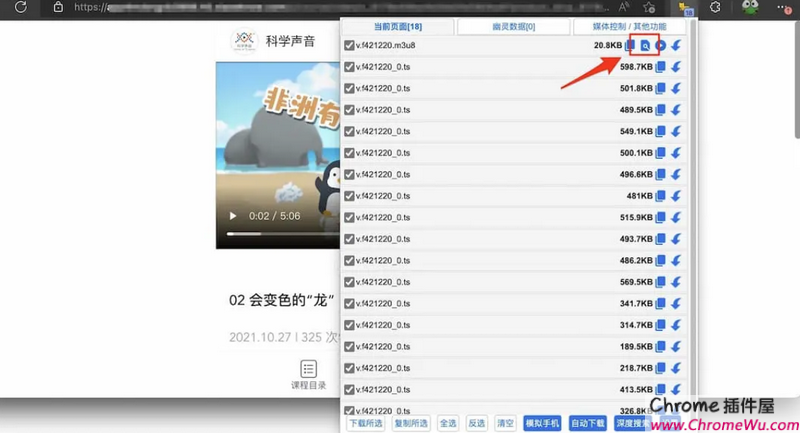Switch to the 幽灵数据[0] tab
The height and width of the screenshot is (433, 800).
(x=513, y=27)
